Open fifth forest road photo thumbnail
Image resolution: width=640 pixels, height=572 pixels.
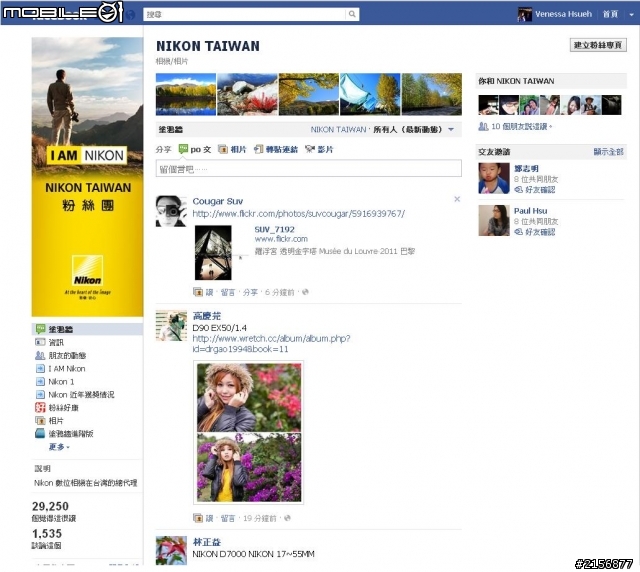[432, 94]
